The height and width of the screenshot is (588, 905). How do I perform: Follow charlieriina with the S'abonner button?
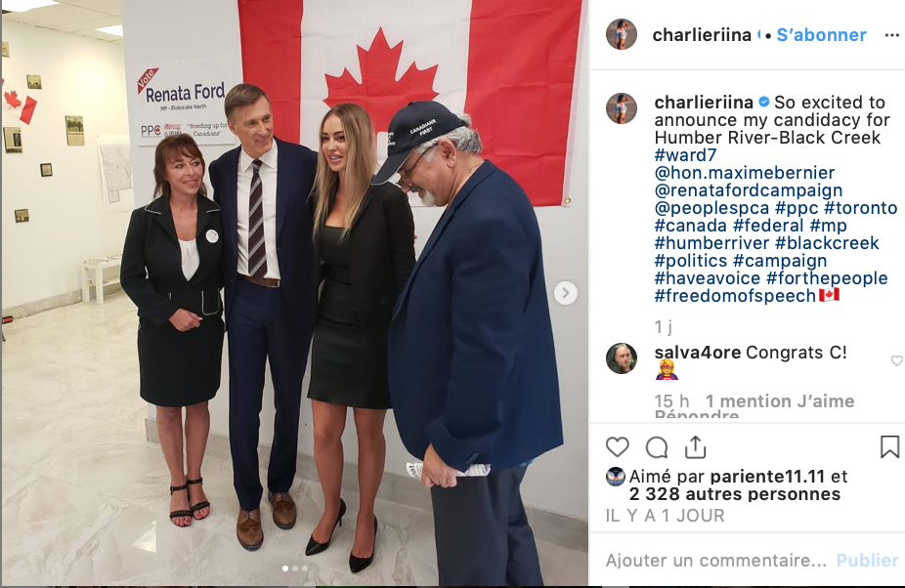821,35
